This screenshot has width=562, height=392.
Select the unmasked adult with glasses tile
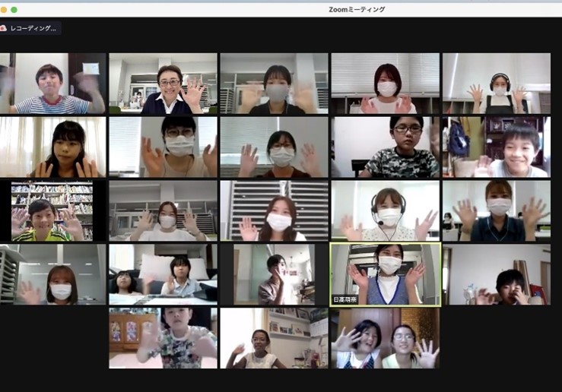(163, 83)
